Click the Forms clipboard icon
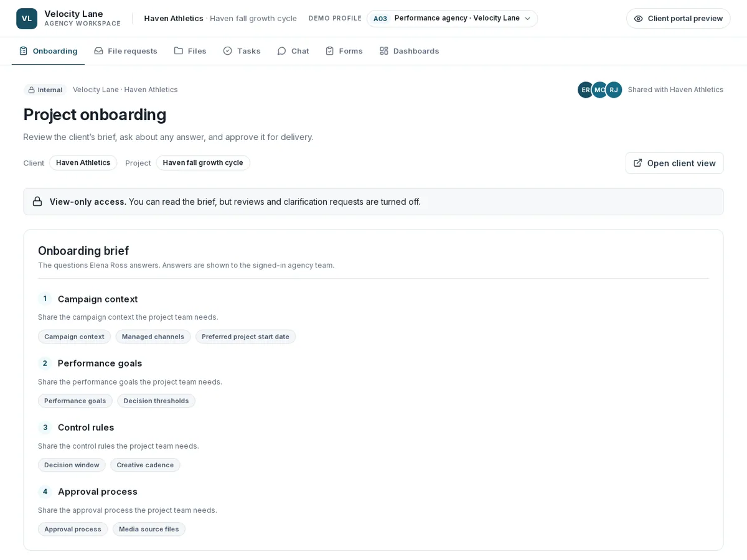Image resolution: width=747 pixels, height=560 pixels. pyautogui.click(x=330, y=51)
